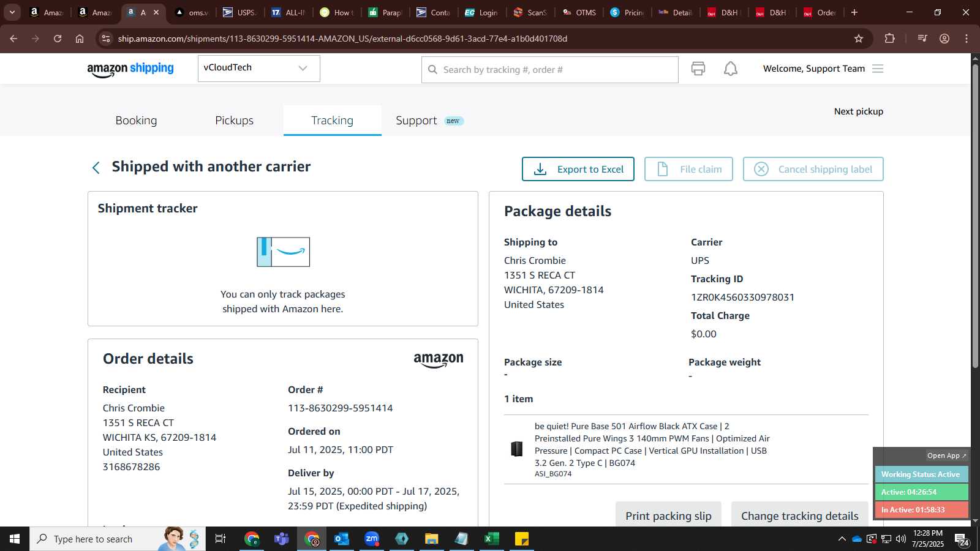980x551 pixels.
Task: Click Next pickup text
Action: pos(858,111)
